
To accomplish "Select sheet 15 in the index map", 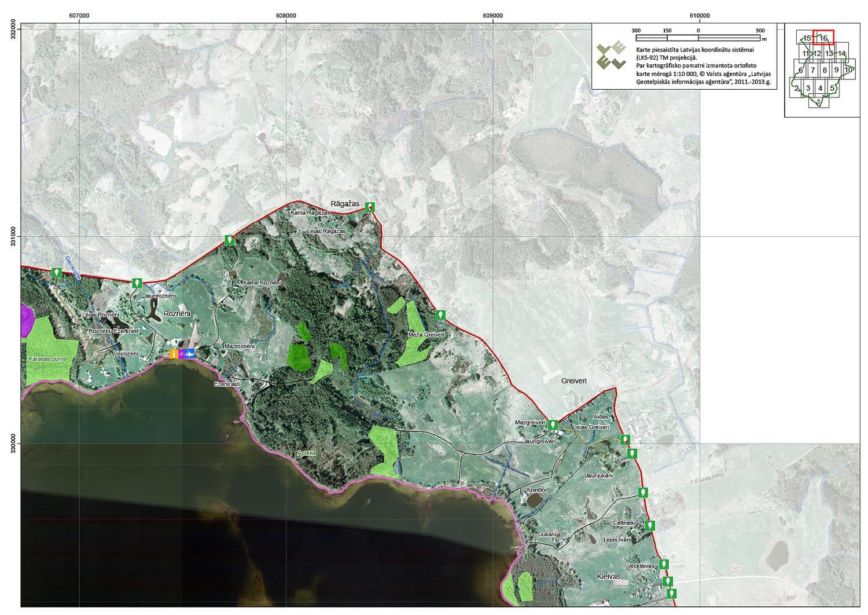I will point(806,38).
